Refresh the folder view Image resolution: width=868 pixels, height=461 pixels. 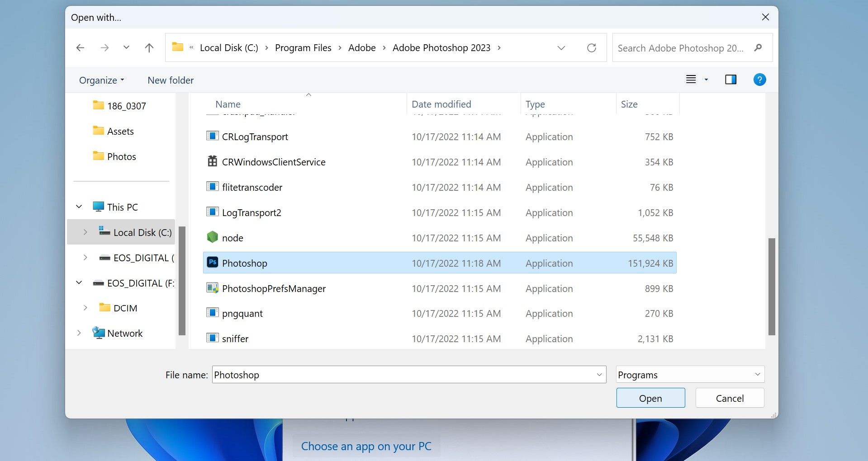(x=592, y=47)
